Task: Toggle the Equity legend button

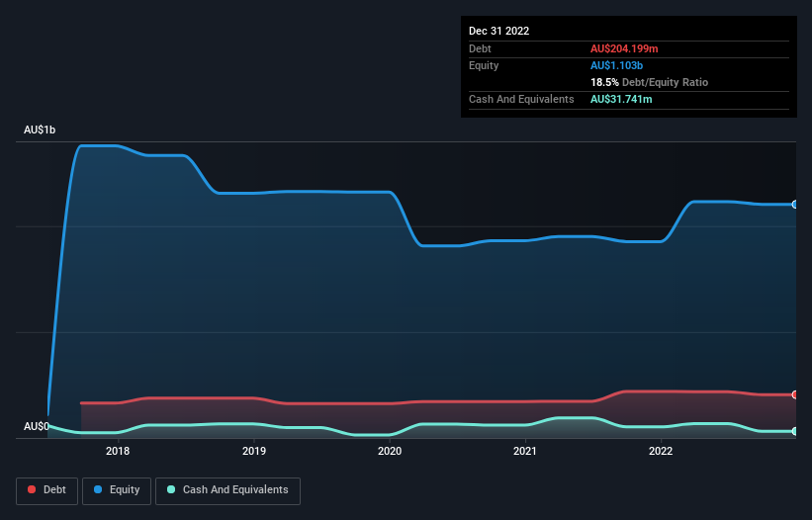Action: tap(117, 490)
